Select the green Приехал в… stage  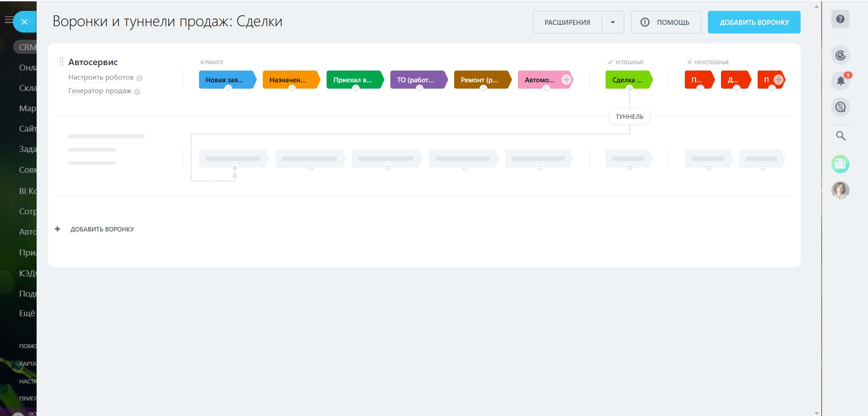355,80
